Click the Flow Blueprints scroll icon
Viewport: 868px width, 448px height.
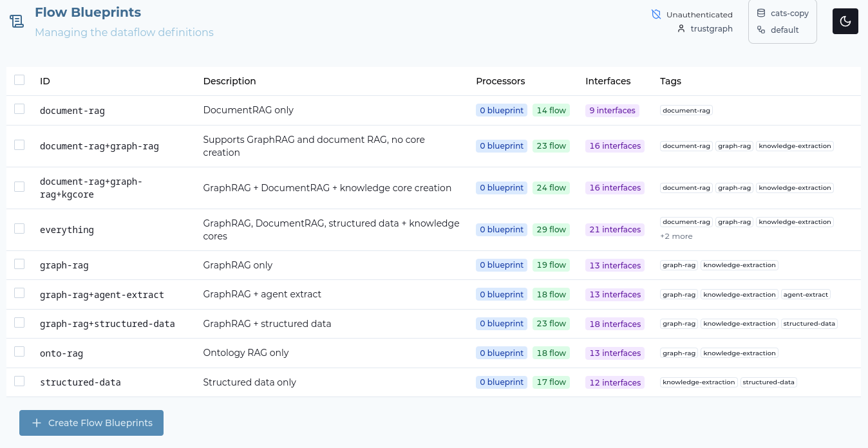(17, 22)
